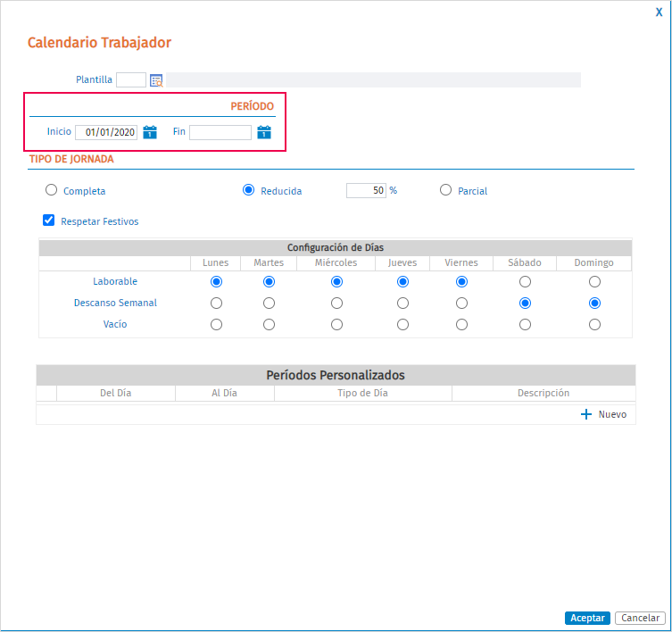This screenshot has height=632, width=672.
Task: Open the Inicio date calendar picker
Action: [x=150, y=132]
